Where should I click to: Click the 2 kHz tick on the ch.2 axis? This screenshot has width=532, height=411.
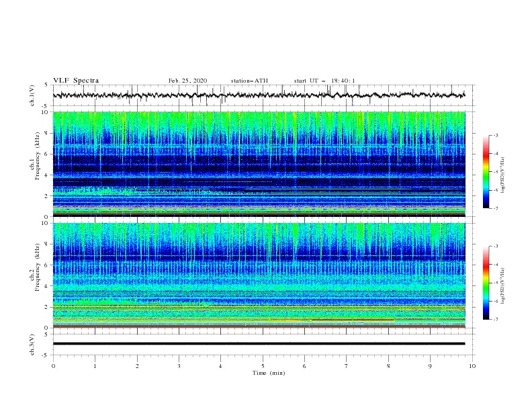click(47, 307)
